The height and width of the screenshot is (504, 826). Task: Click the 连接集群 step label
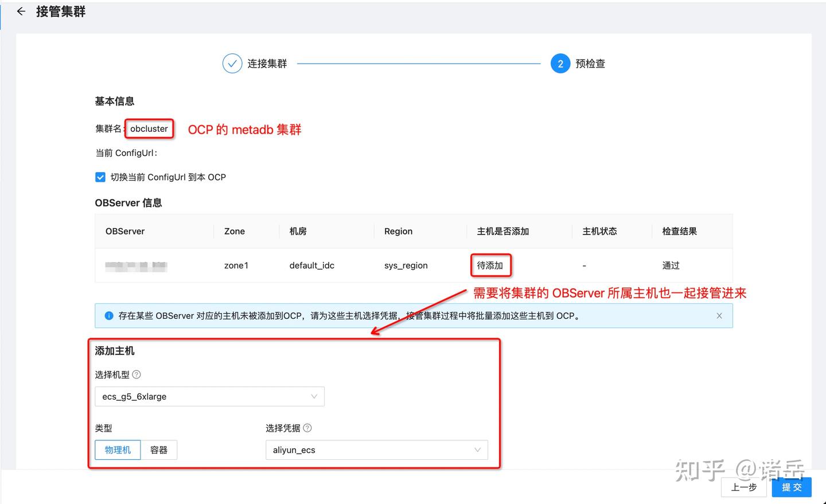coord(267,63)
